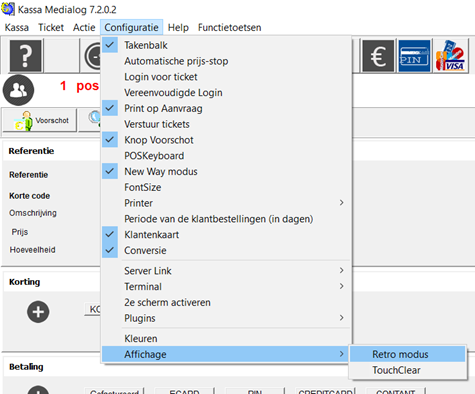Toggle the Takenbalk option

(x=226, y=45)
